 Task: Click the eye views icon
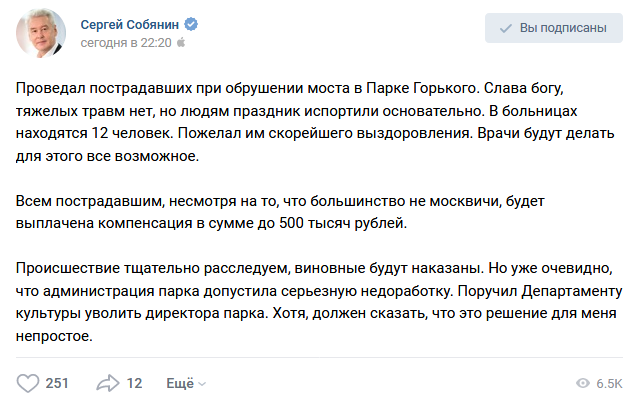(583, 383)
